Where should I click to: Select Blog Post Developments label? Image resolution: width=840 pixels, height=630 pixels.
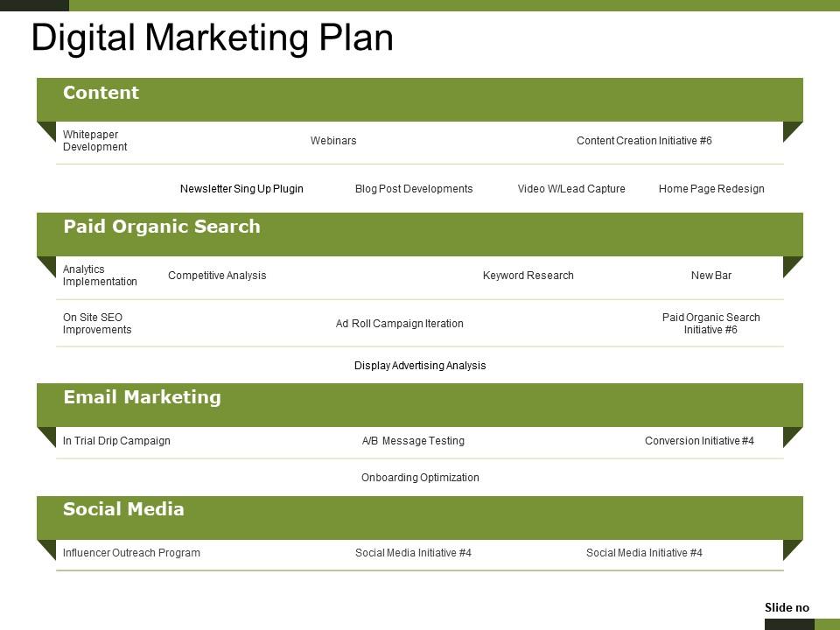coord(414,189)
